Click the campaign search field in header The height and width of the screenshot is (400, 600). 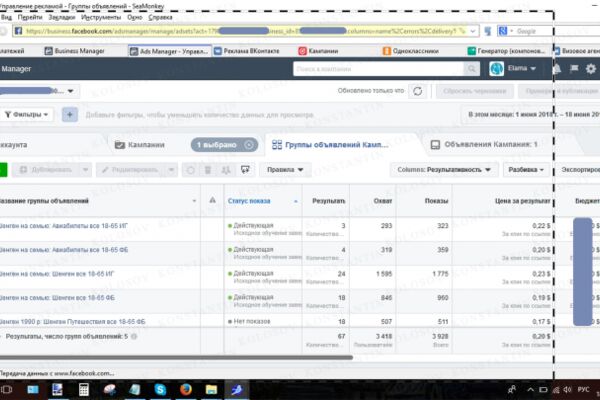point(378,69)
